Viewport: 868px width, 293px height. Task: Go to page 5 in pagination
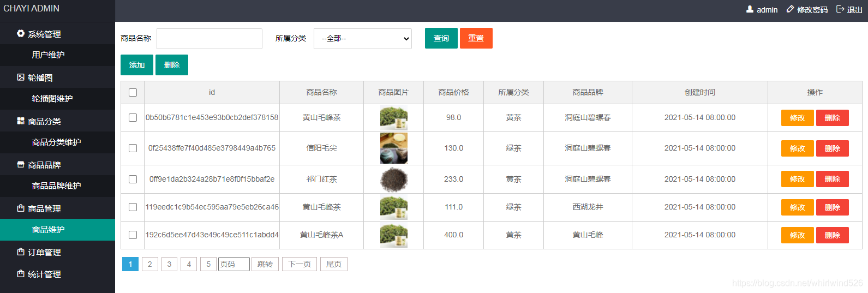pyautogui.click(x=208, y=264)
